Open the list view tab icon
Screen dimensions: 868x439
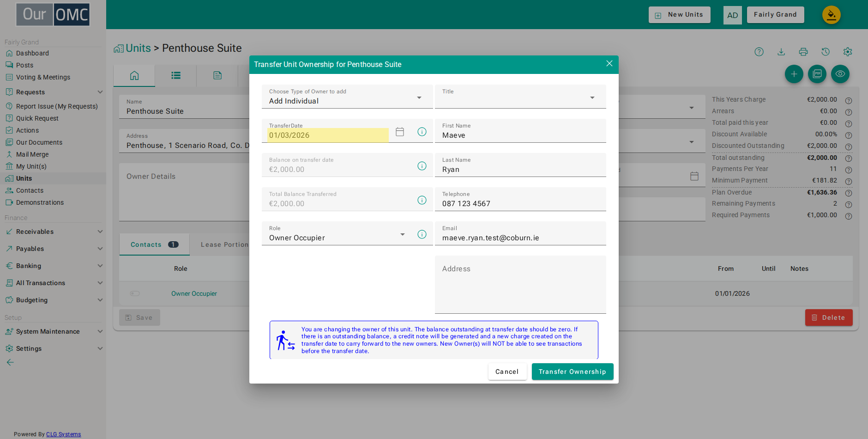click(176, 75)
